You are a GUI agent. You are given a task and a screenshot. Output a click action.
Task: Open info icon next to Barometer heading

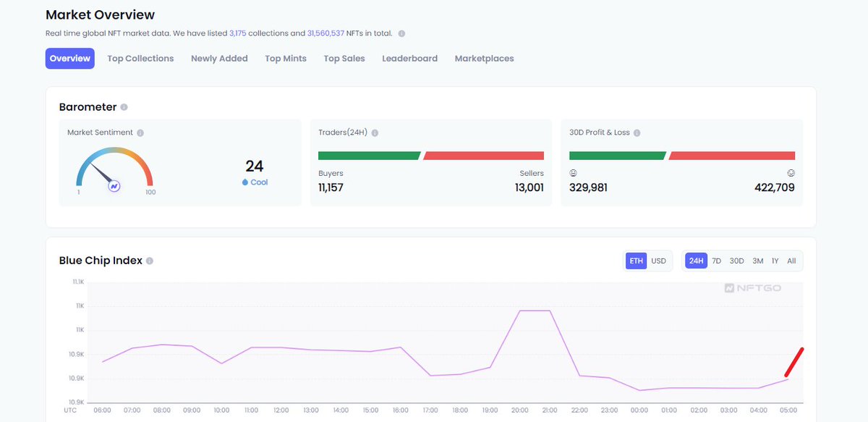tap(124, 107)
